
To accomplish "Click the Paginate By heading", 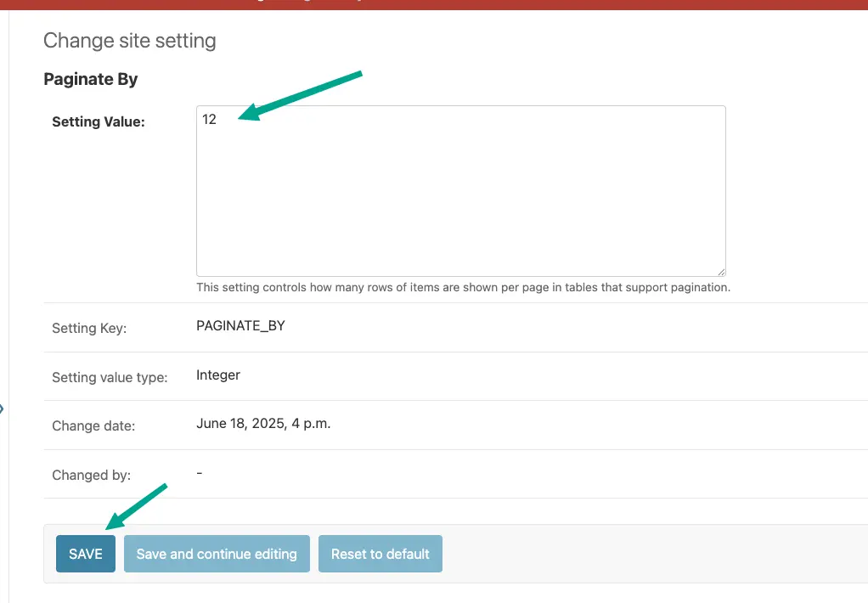I will point(91,79).
